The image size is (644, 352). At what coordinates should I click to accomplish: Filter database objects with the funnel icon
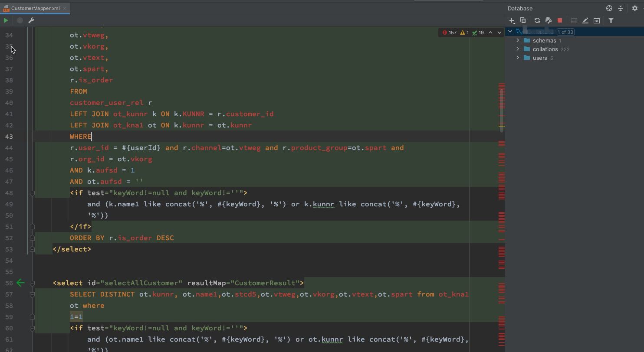coord(611,20)
